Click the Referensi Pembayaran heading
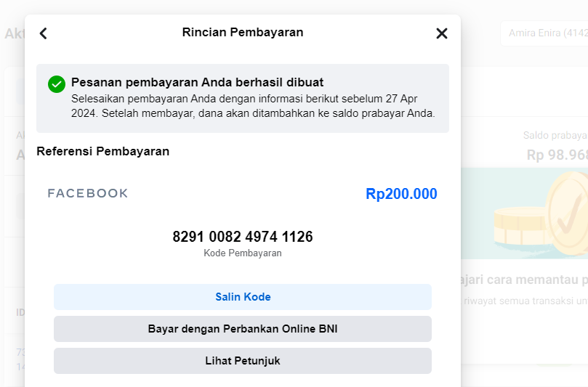 102,151
